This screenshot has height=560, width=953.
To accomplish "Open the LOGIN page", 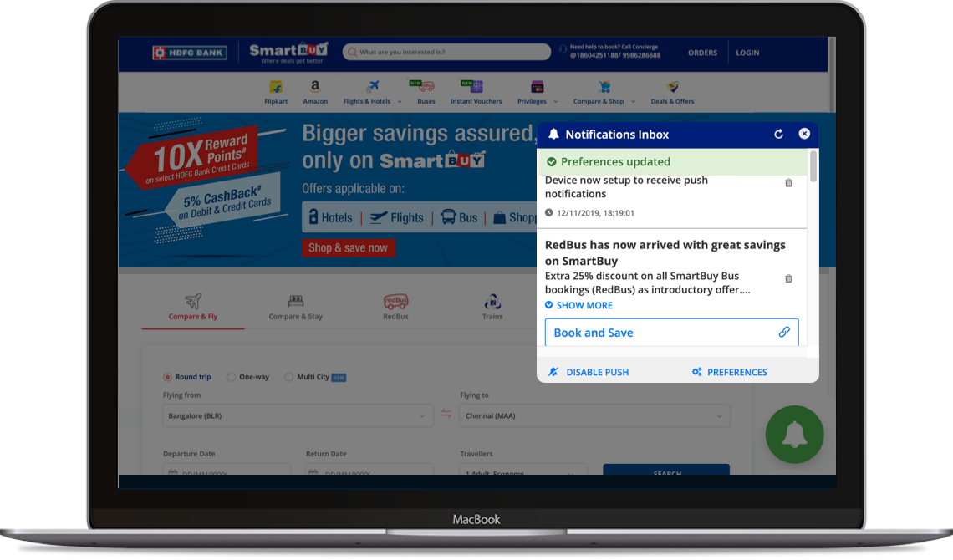I will (747, 53).
